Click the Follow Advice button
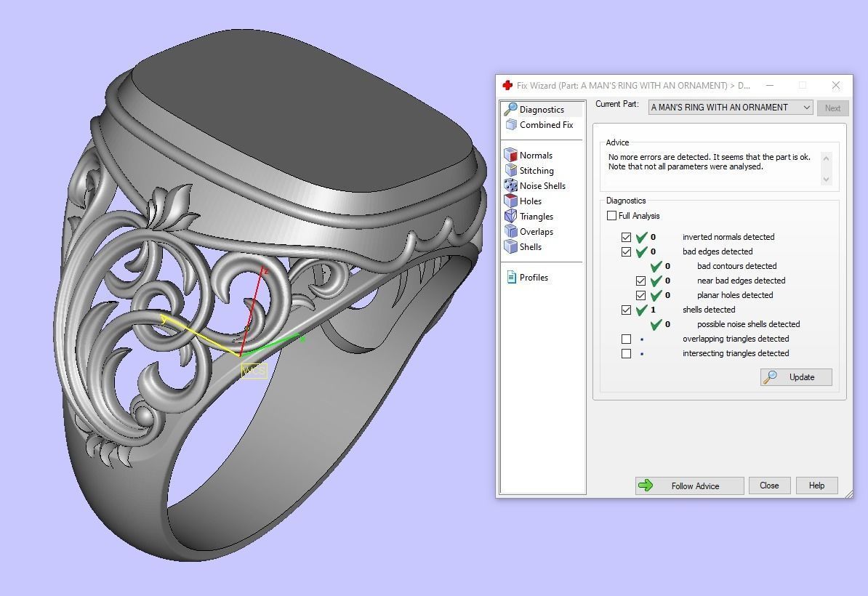The height and width of the screenshot is (596, 868). [689, 486]
